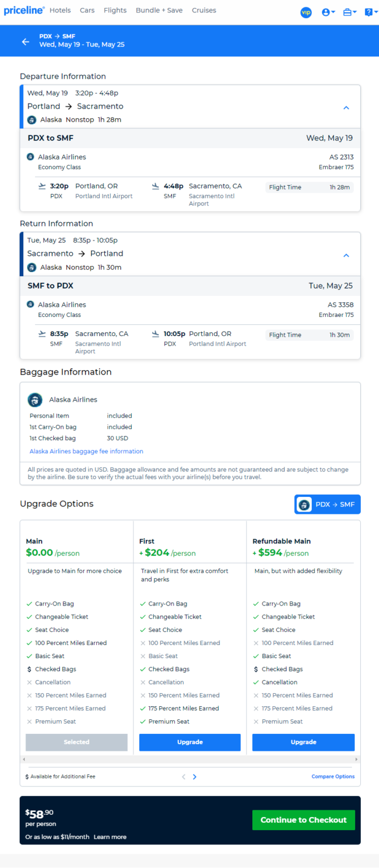This screenshot has height=868, width=379.
Task: Click the upgrade options horizontal scrollbar
Action: [190, 759]
